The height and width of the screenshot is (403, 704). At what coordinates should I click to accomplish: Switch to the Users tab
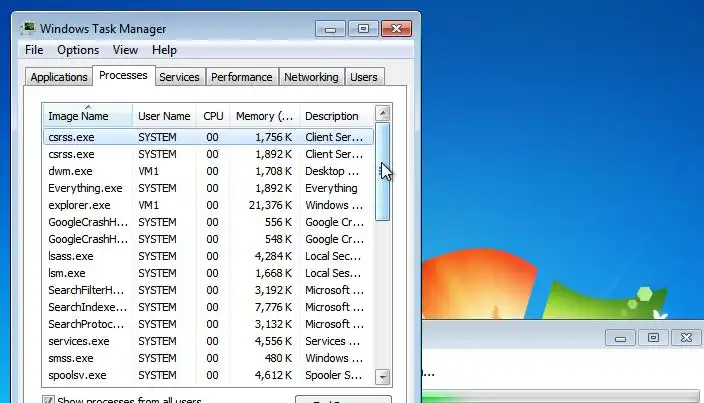(x=364, y=77)
